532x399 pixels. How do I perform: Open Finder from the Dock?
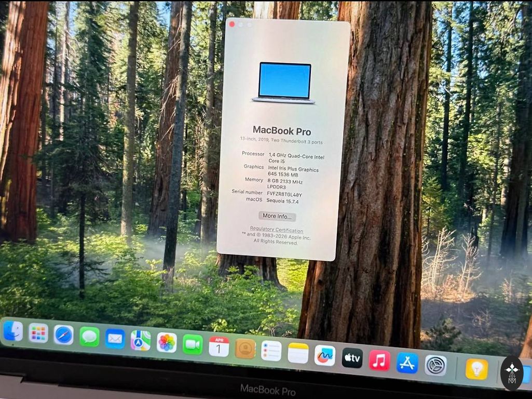coord(13,331)
